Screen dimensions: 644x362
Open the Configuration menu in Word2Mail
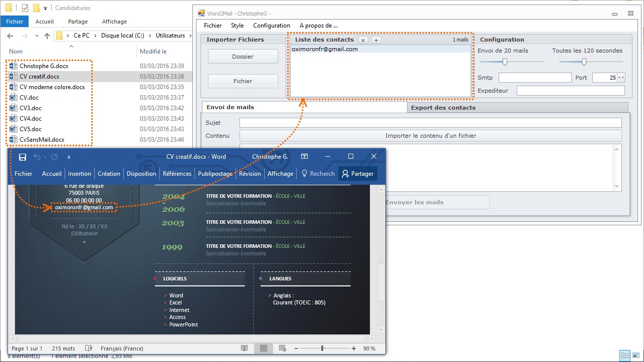click(271, 26)
